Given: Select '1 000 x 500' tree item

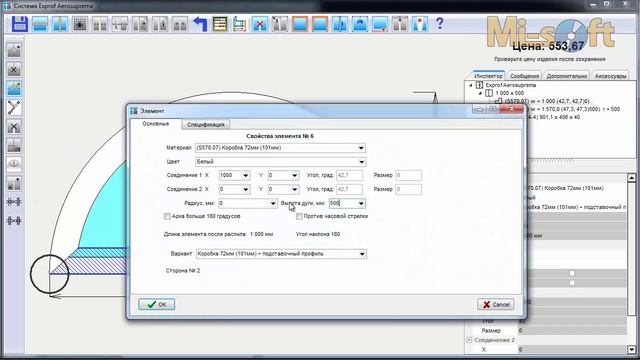Looking at the screenshot, I should [509, 93].
